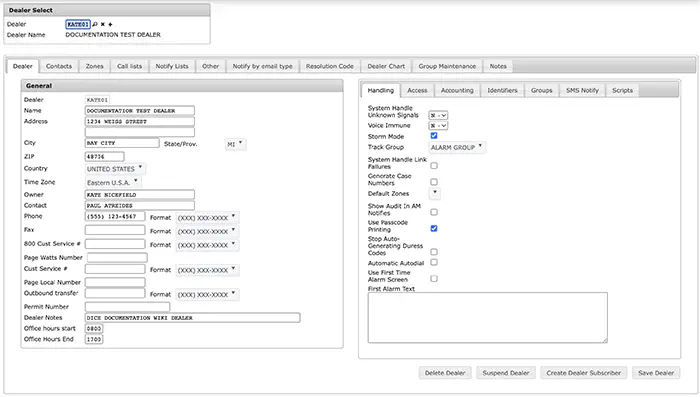Viewport: 700px width, 397px height.
Task: Go to the Resolution Code tab
Action: [329, 66]
